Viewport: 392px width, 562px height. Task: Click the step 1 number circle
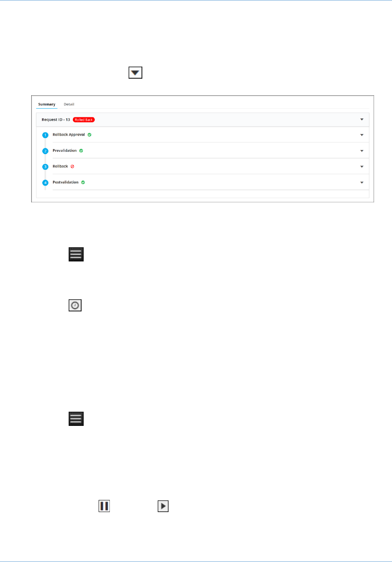point(45,135)
